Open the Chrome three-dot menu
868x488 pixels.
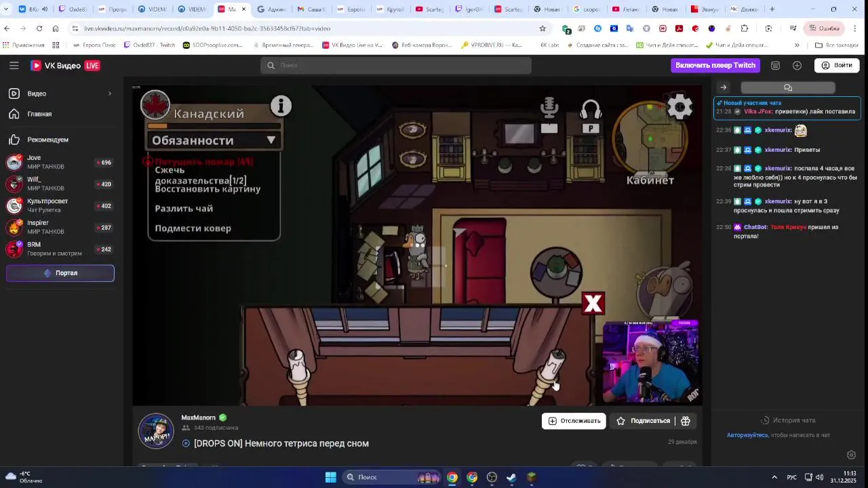pos(855,28)
